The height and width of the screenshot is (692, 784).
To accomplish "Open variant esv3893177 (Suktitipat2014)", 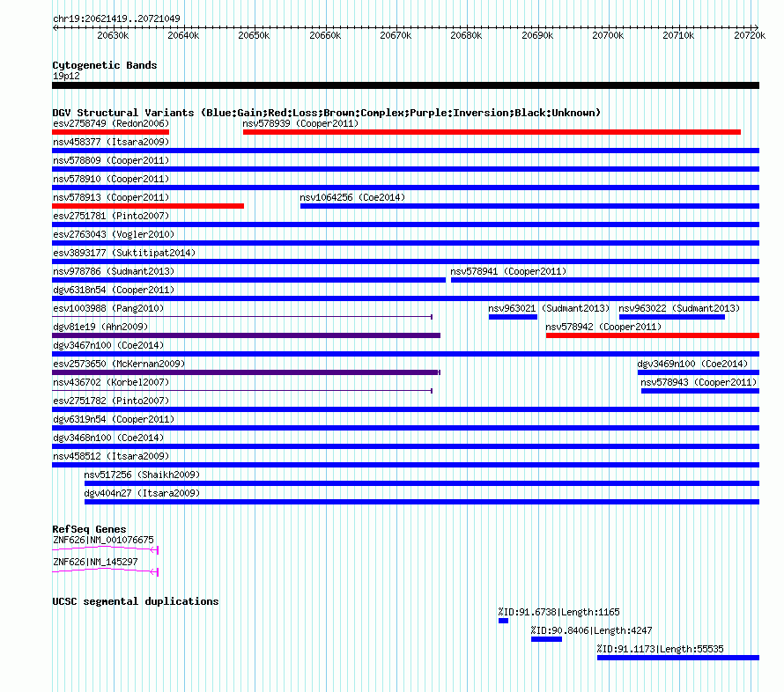I will click(124, 253).
